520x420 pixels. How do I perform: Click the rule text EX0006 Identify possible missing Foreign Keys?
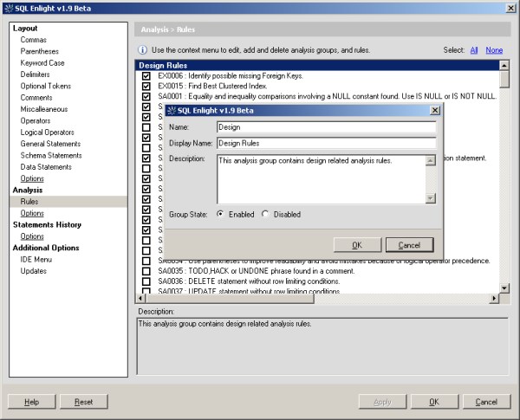231,76
